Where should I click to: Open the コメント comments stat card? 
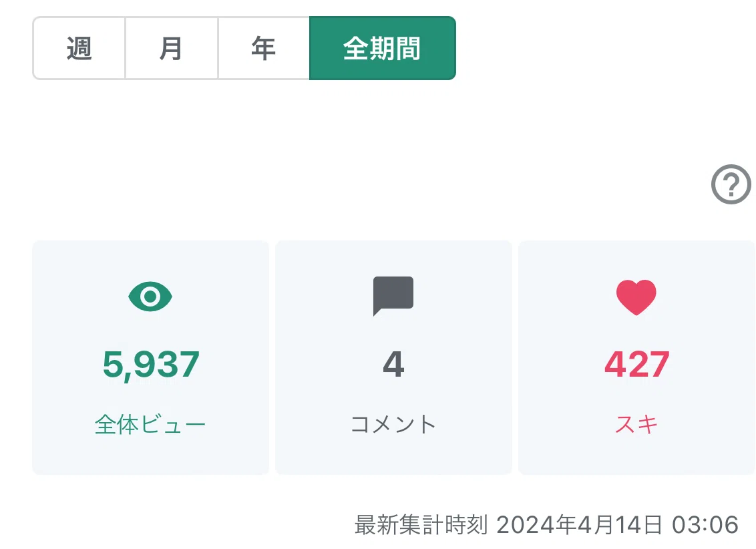(393, 357)
